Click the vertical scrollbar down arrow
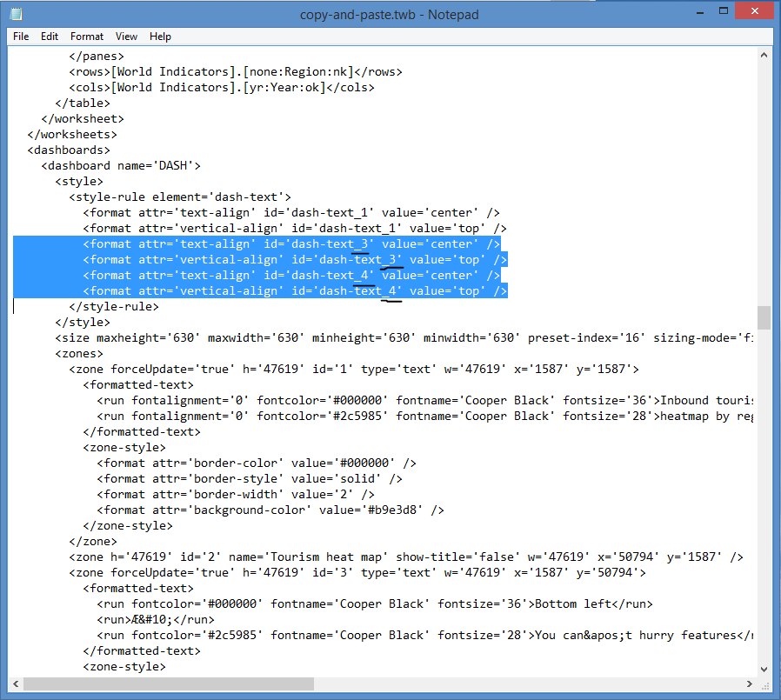This screenshot has height=700, width=781. point(763,669)
